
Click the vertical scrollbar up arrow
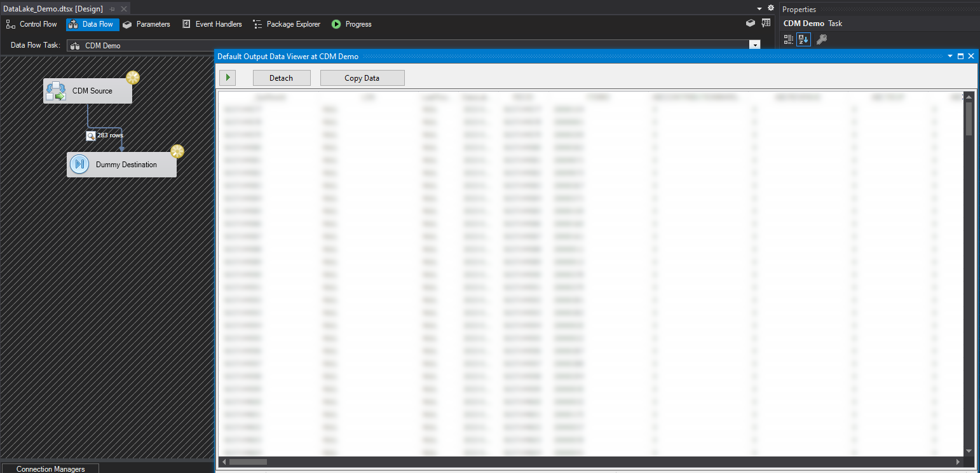tap(969, 97)
